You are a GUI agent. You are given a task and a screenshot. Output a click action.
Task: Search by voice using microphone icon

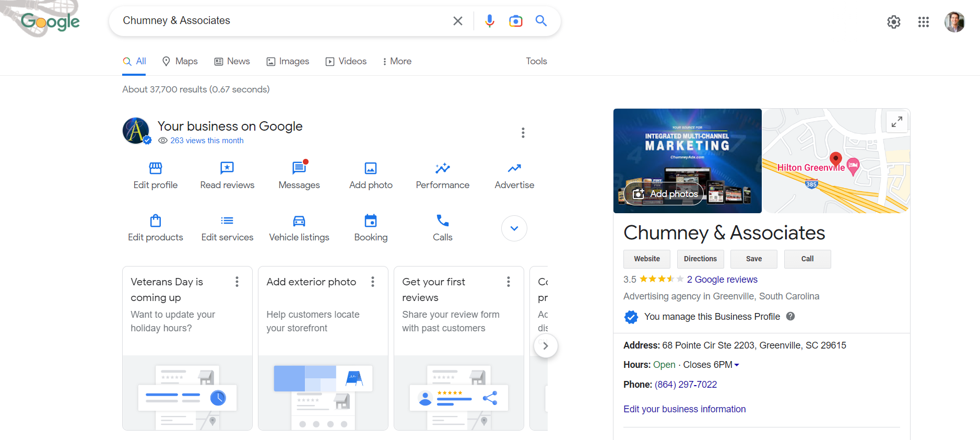coord(489,21)
